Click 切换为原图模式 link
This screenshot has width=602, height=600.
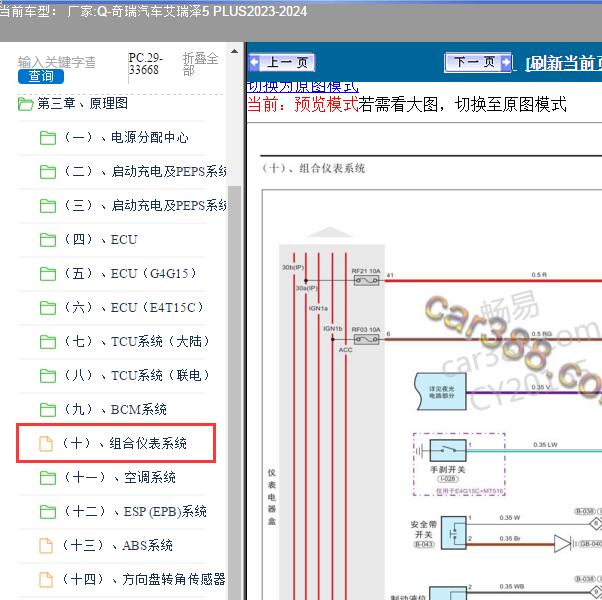click(x=303, y=87)
